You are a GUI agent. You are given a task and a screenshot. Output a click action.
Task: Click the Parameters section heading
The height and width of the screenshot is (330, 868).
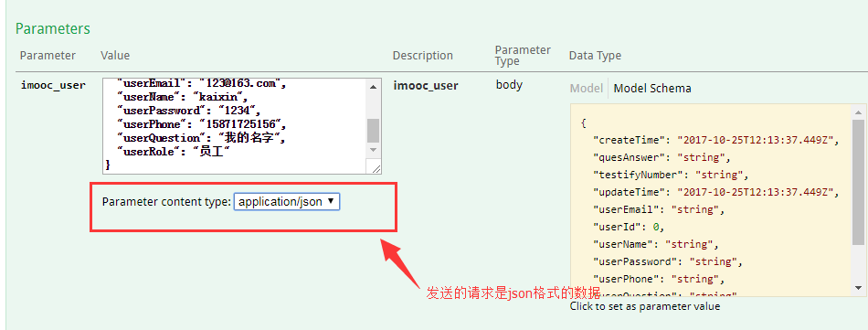click(53, 28)
